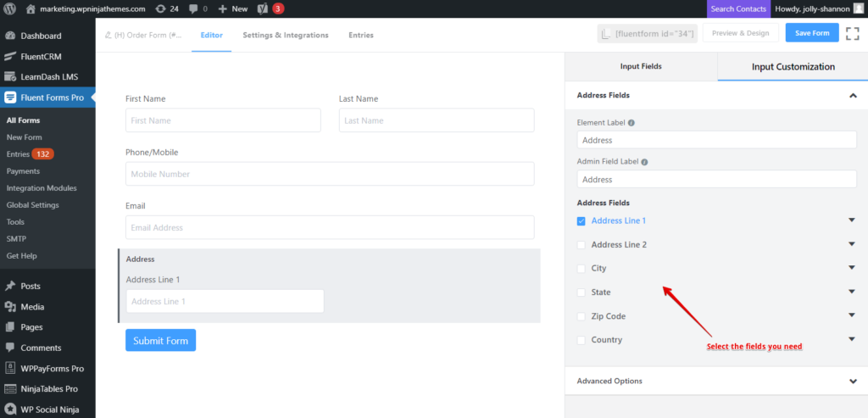The height and width of the screenshot is (418, 868).
Task: Click the plus New icon
Action: 223,8
